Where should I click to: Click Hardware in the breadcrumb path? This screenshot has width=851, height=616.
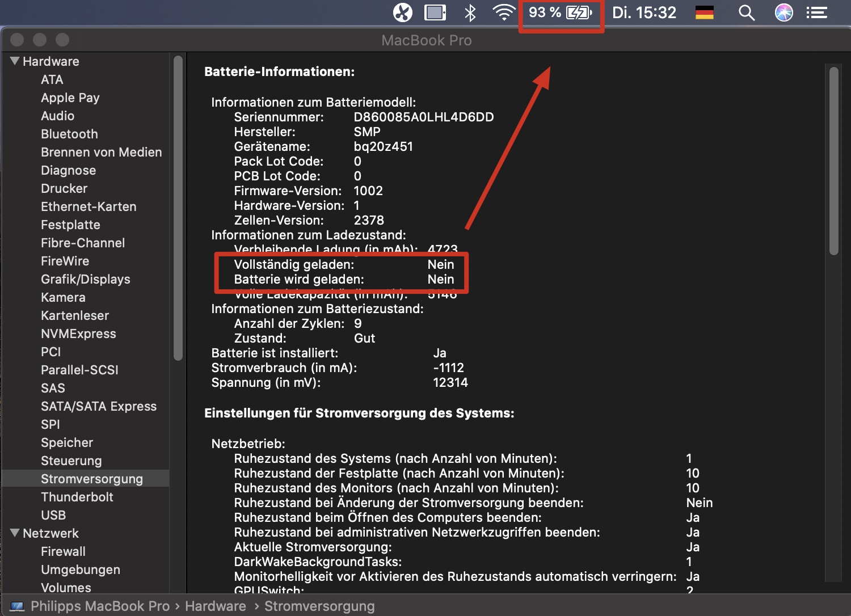[215, 606]
